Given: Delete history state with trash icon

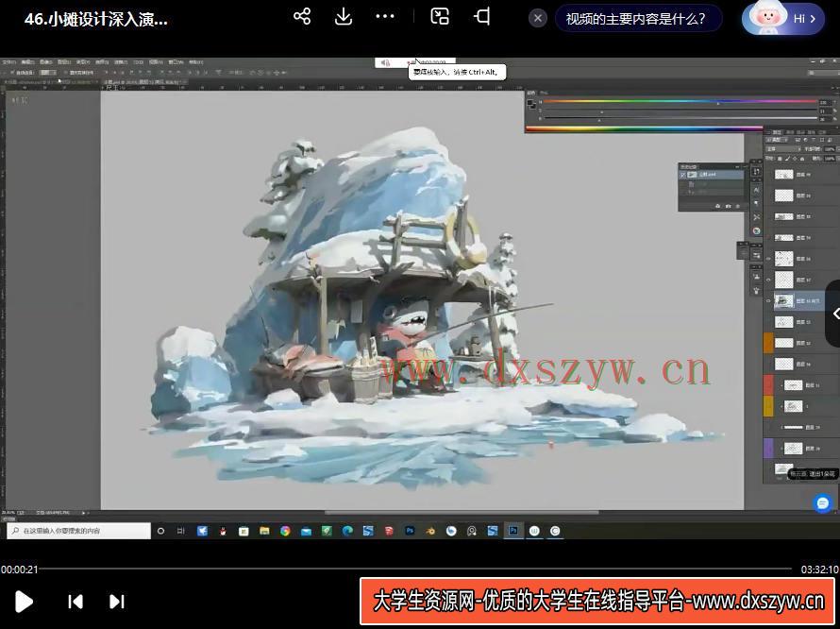Looking at the screenshot, I should point(738,206).
